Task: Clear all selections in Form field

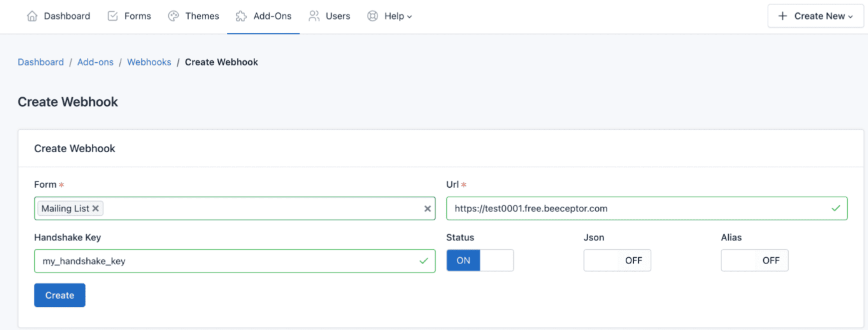Action: point(427,209)
